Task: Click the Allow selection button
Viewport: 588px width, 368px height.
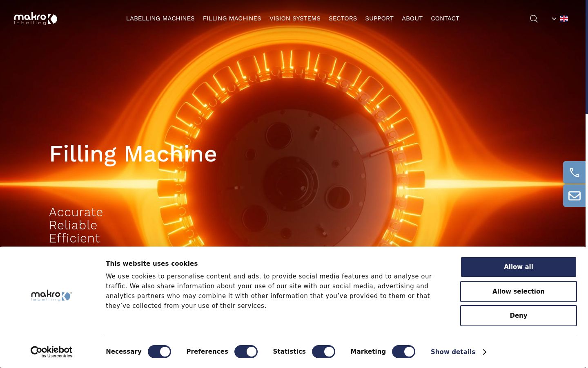Action: (519, 292)
